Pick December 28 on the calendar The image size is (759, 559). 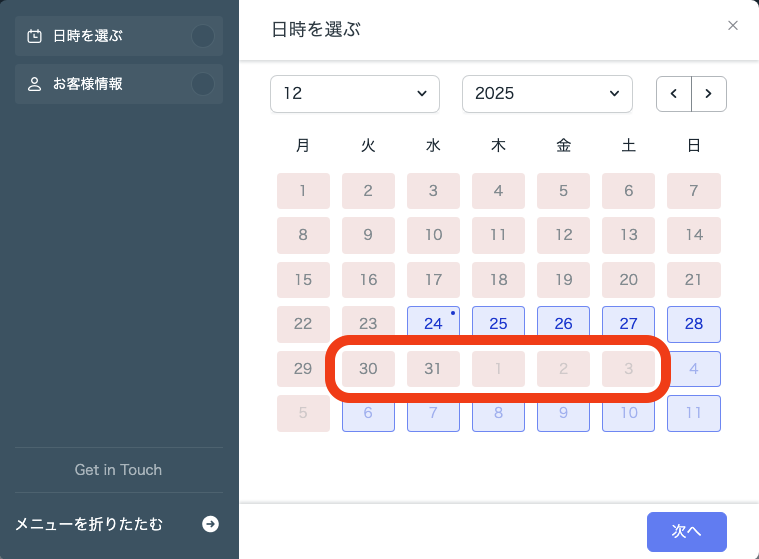[x=693, y=324]
